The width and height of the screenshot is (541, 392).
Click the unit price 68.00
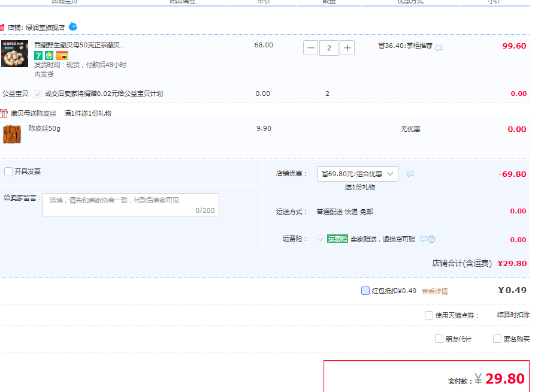(264, 45)
